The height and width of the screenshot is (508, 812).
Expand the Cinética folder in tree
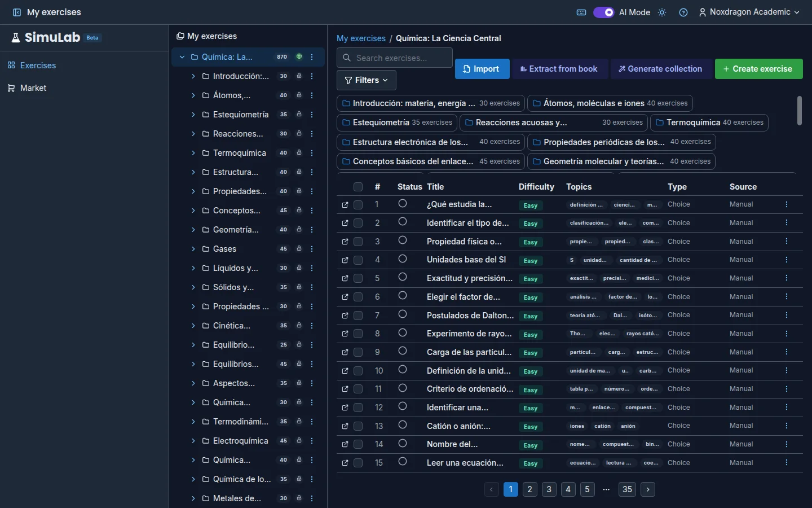click(x=193, y=326)
